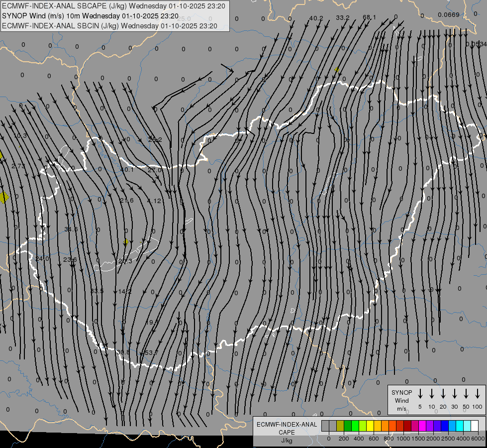Pick the yellow-green CAPE legend swatch
This screenshot has height=448, width=487.
[x=363, y=426]
